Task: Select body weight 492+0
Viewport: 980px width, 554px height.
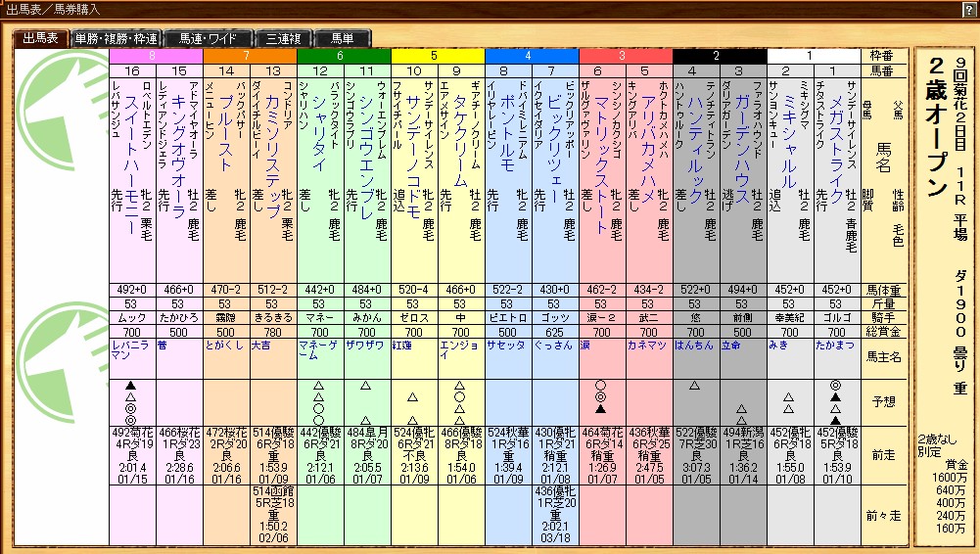Action: (x=132, y=290)
